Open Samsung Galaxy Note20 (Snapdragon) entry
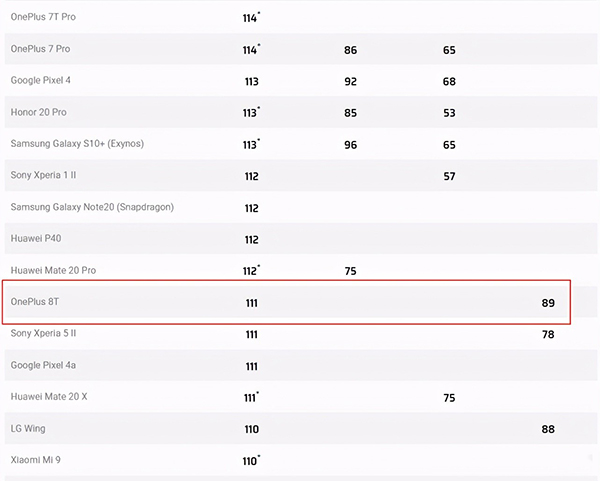The image size is (600, 481). point(92,207)
